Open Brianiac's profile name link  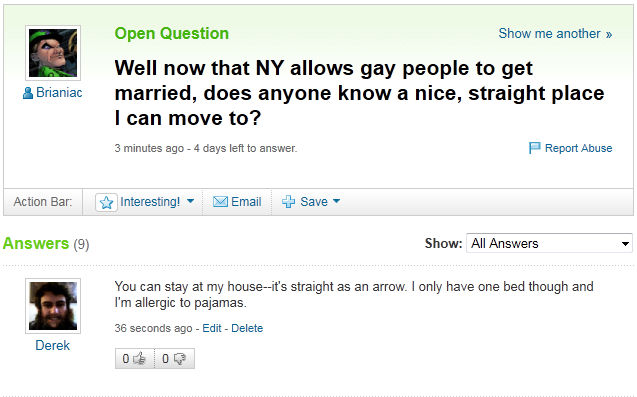(x=59, y=93)
